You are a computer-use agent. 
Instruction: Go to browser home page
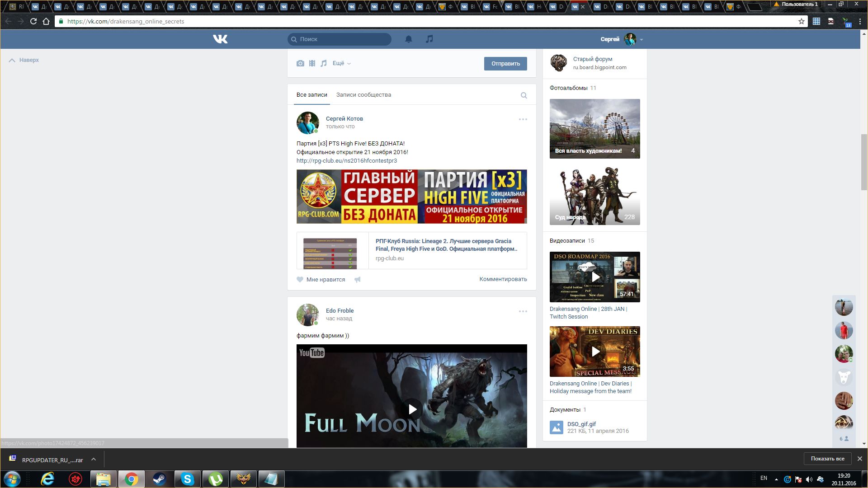pos(46,21)
